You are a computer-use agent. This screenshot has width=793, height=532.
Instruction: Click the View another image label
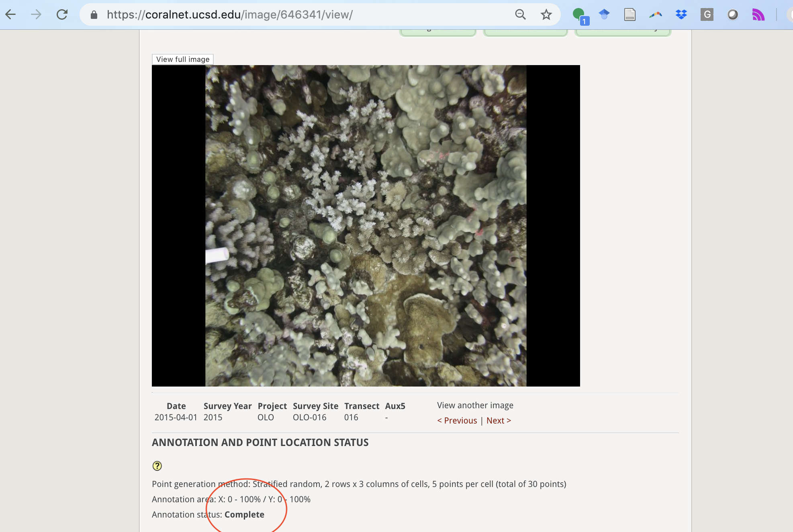click(475, 405)
